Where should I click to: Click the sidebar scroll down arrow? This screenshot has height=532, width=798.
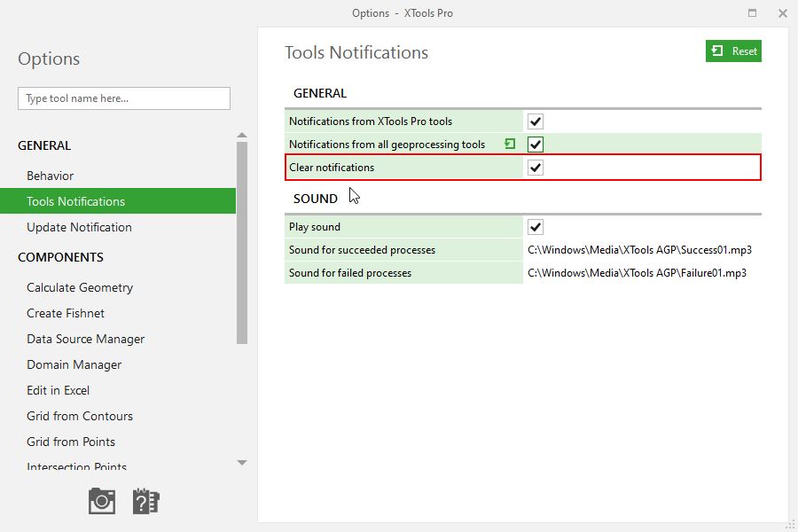242,463
